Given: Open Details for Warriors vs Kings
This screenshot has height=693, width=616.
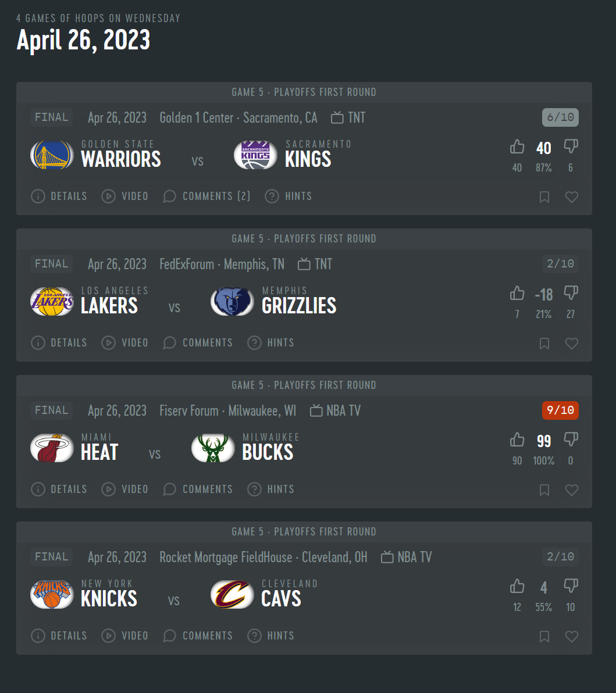Looking at the screenshot, I should pos(59,197).
